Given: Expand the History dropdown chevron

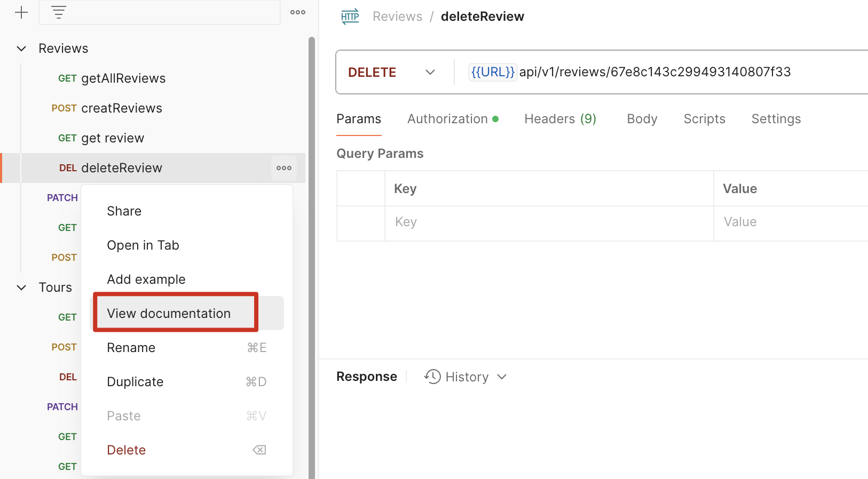Looking at the screenshot, I should (502, 377).
